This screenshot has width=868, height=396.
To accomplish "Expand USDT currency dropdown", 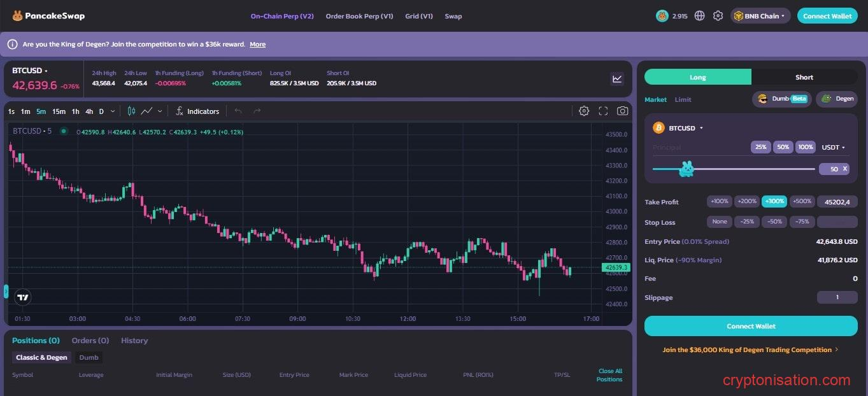I will point(834,147).
